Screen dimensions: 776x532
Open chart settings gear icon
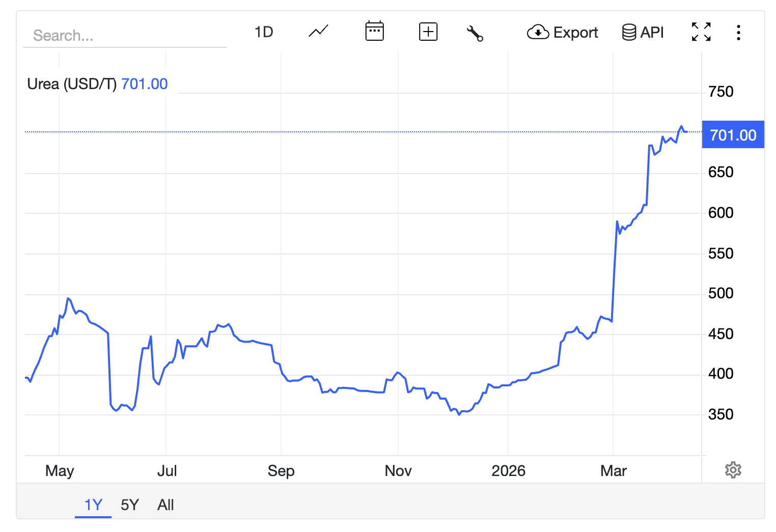coord(733,469)
